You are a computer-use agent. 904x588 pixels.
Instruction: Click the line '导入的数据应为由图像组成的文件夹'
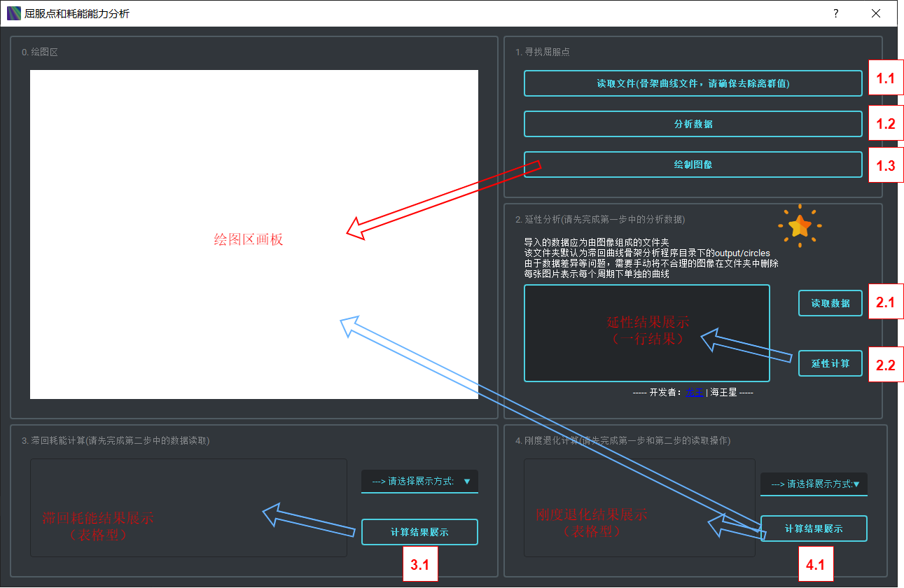click(x=597, y=241)
